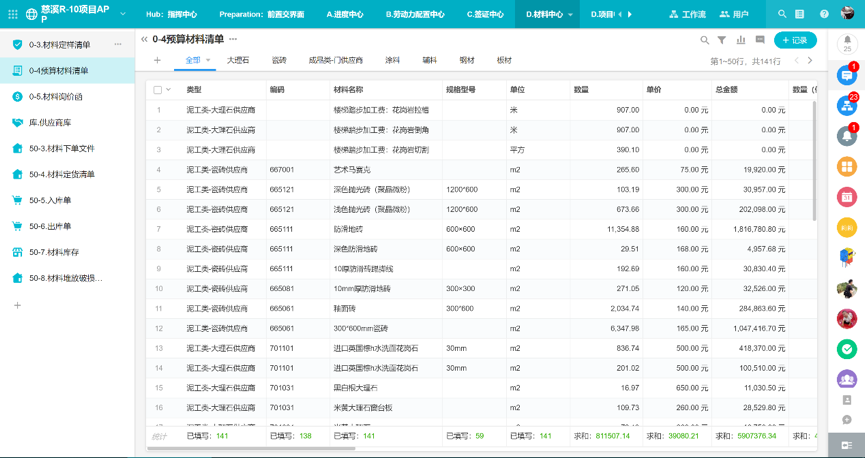
Task: Click the horizontal scrollbar below the table
Action: (x=251, y=448)
